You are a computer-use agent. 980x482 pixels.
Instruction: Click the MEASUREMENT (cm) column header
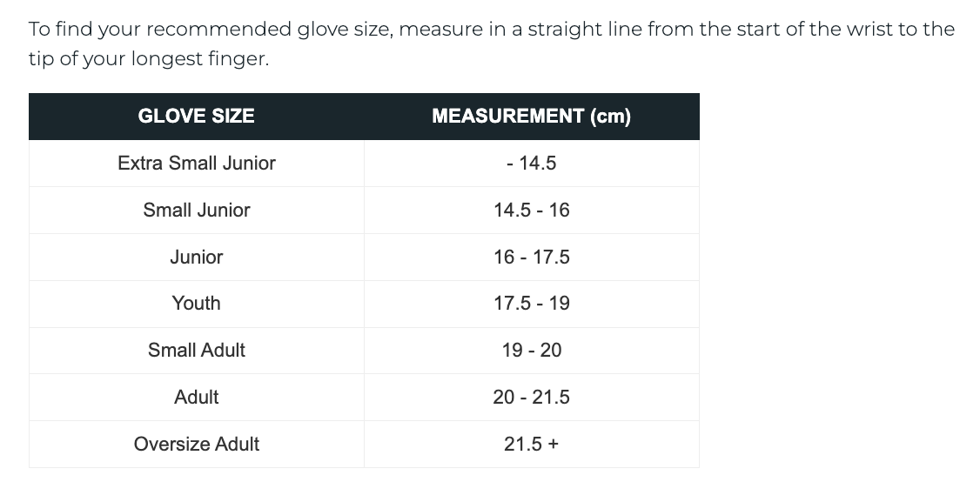click(531, 117)
